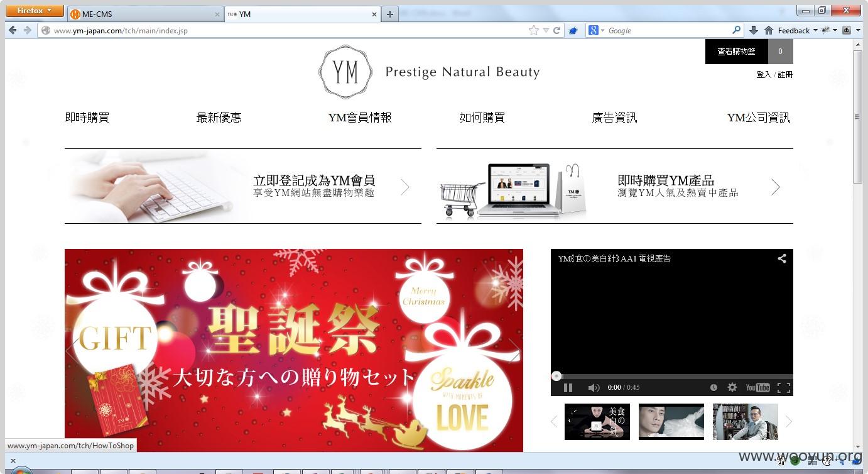Click the arrow chevron on the member registration banner
The height and width of the screenshot is (474, 868).
tap(405, 187)
